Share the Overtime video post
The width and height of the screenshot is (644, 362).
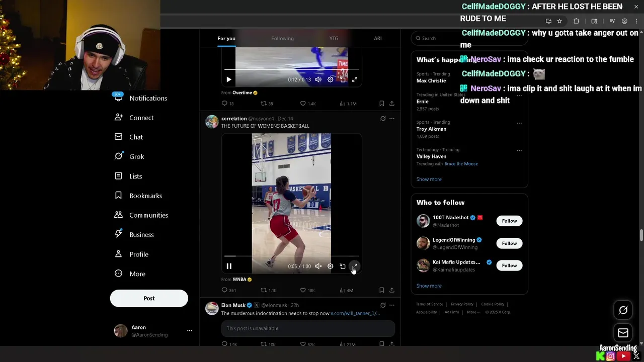tap(392, 104)
